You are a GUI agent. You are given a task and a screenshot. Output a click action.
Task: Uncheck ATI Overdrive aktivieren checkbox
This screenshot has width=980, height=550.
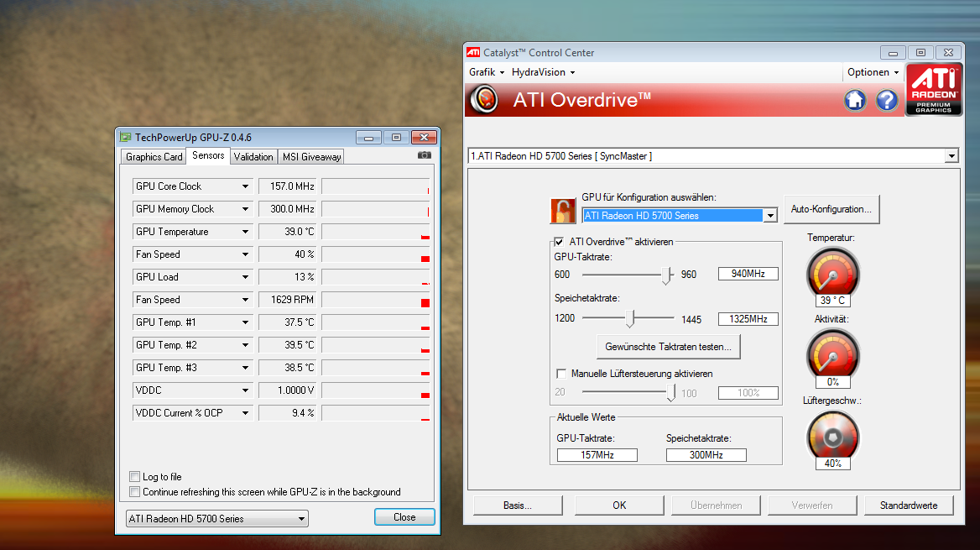(x=559, y=242)
